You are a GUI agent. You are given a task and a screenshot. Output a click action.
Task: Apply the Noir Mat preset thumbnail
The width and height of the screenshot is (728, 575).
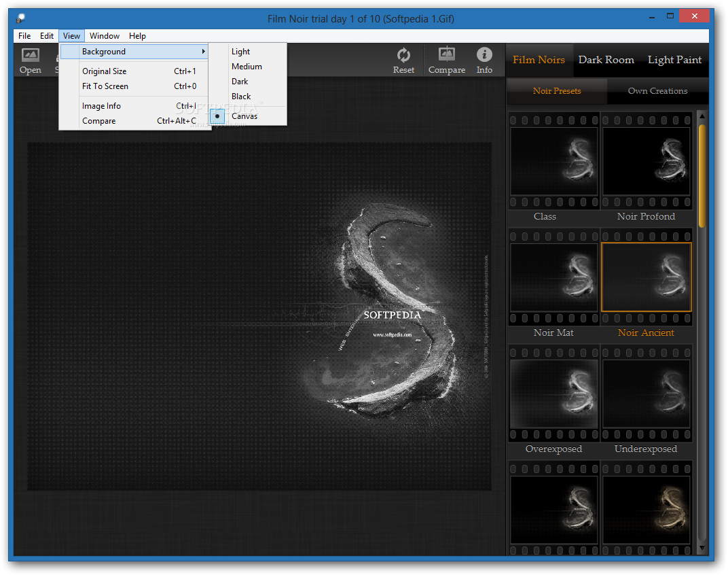[x=554, y=277]
